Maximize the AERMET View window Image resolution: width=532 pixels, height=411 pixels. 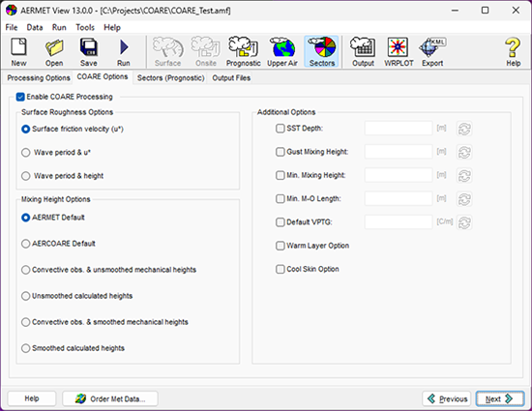coord(486,11)
